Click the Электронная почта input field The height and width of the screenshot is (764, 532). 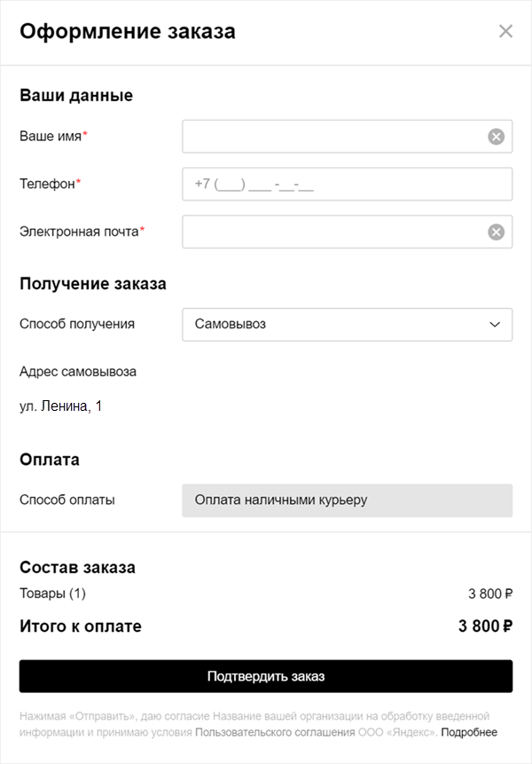click(x=332, y=232)
